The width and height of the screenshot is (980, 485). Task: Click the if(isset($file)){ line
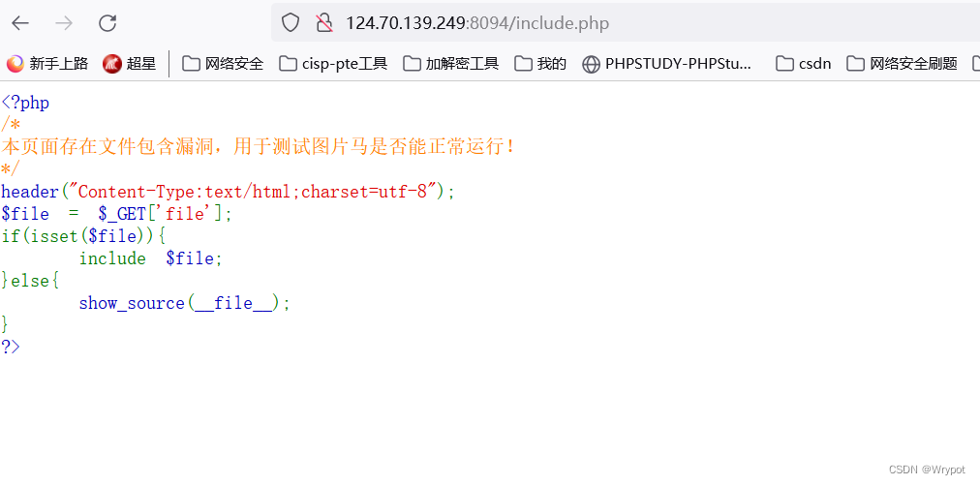83,236
